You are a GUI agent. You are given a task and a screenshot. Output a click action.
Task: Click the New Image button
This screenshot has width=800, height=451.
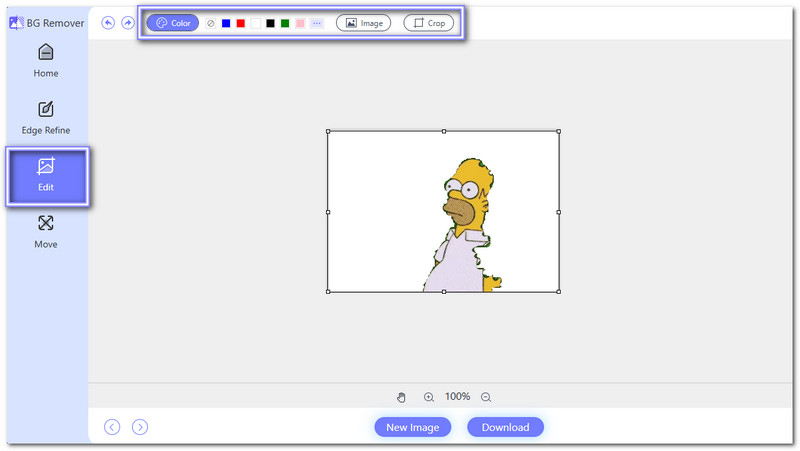point(413,427)
